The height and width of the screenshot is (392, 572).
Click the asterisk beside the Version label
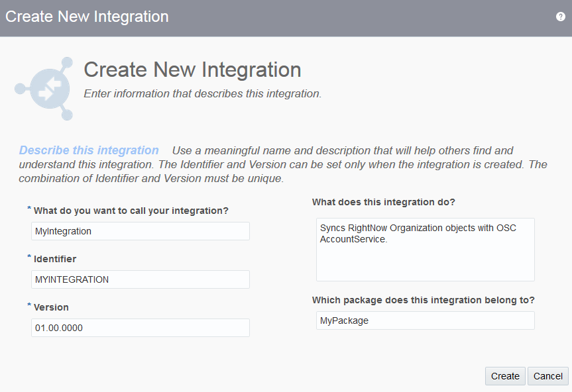tap(28, 303)
